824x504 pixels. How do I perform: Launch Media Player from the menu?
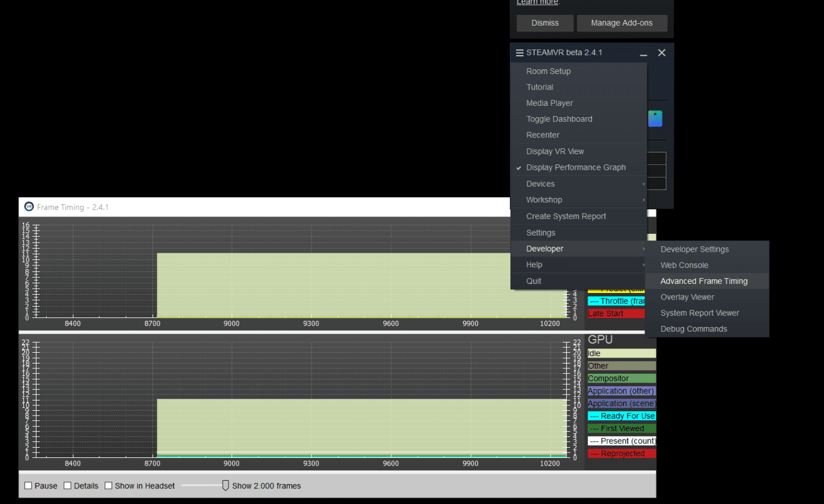tap(578, 103)
